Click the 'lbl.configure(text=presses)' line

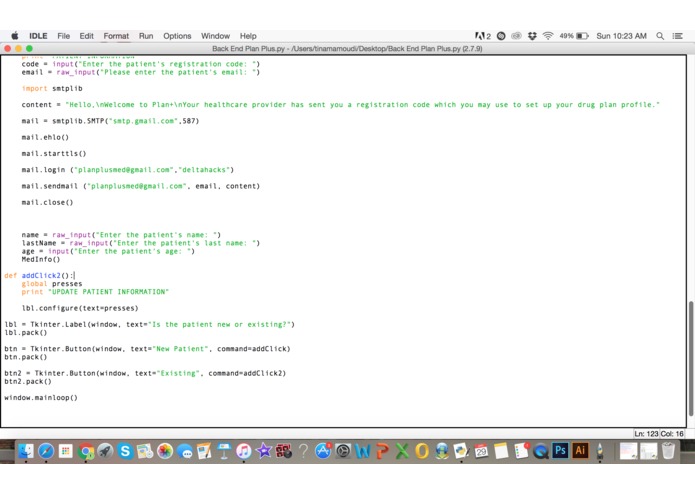click(80, 308)
